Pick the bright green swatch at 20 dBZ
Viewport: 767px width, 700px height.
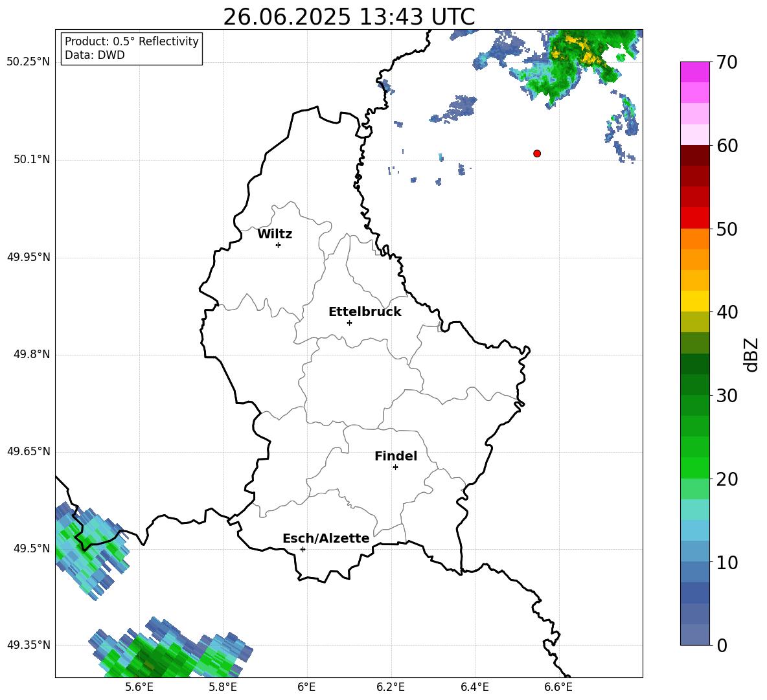click(x=694, y=468)
